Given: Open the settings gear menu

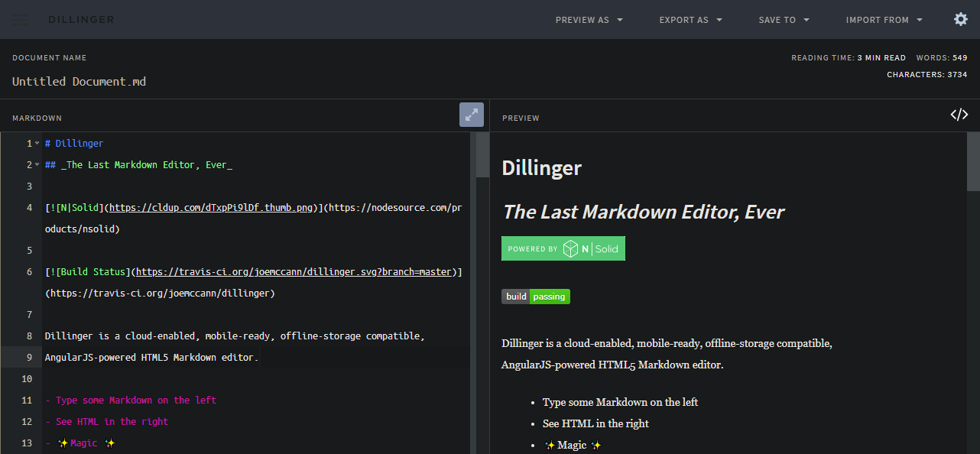Looking at the screenshot, I should click(x=961, y=19).
